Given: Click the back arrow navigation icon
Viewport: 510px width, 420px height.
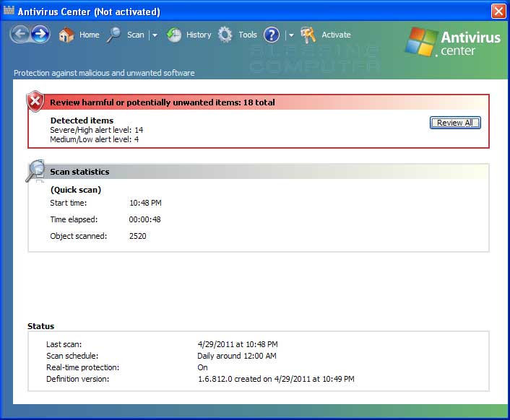Looking at the screenshot, I should [20, 34].
